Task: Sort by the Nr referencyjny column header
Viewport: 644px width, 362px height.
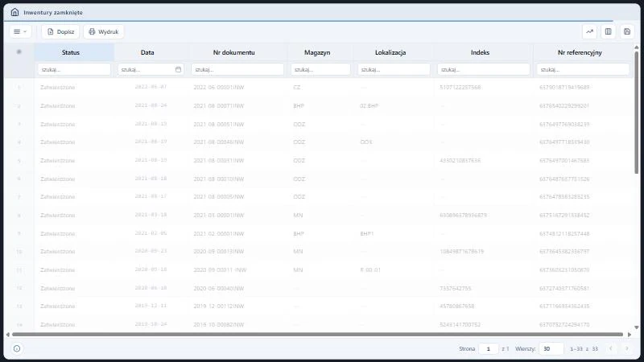Action: click(580, 52)
